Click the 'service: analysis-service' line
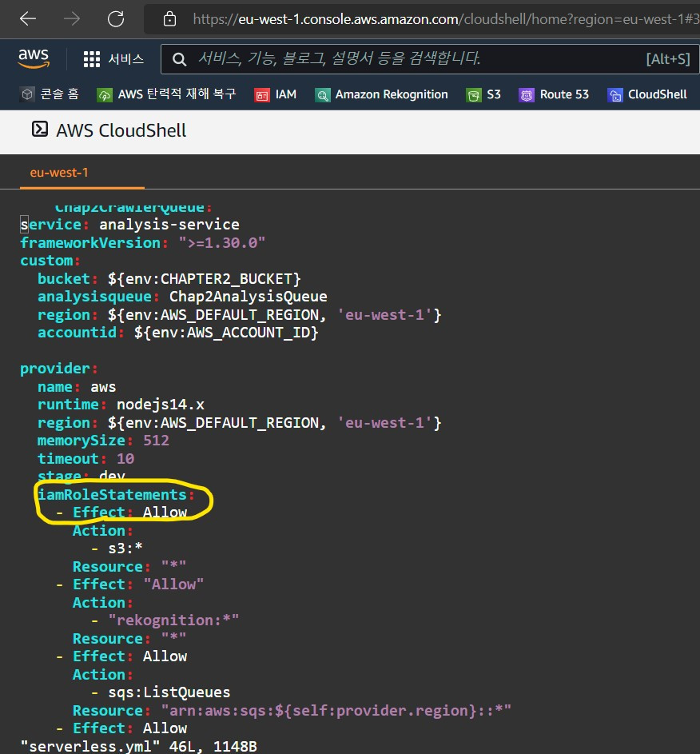 [x=129, y=225]
